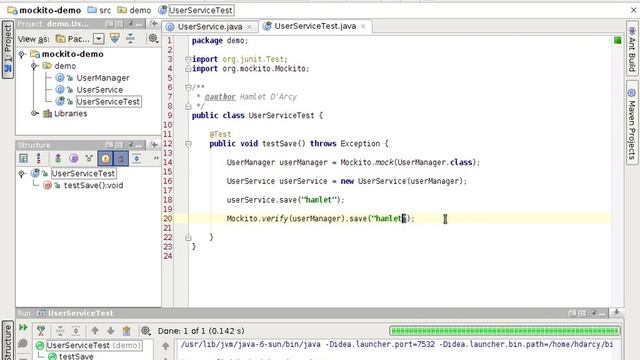Image resolution: width=640 pixels, height=360 pixels.
Task: Collapse mockito-demo project node
Action: pos(22,54)
